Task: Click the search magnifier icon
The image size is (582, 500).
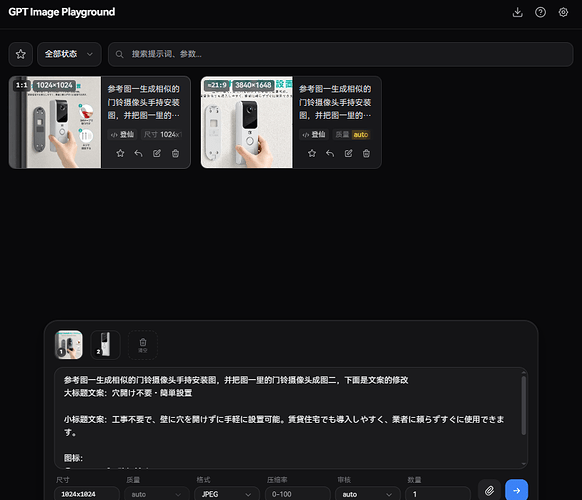Action: pyautogui.click(x=119, y=54)
